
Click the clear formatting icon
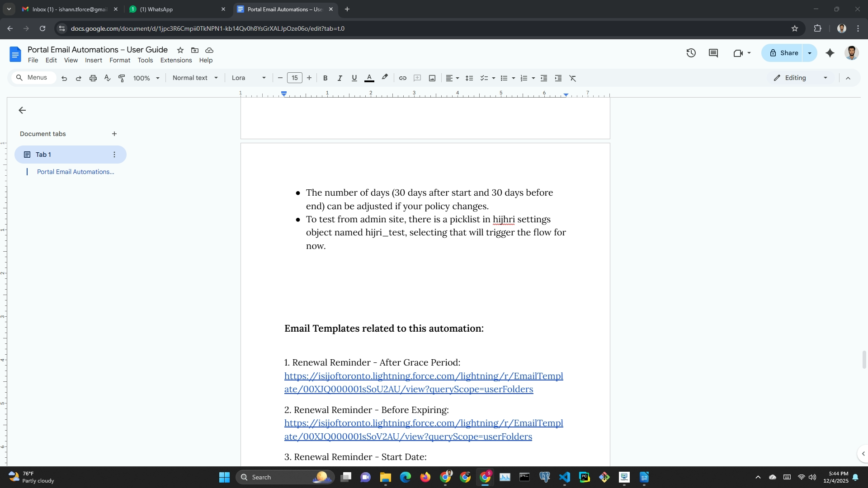coord(573,78)
